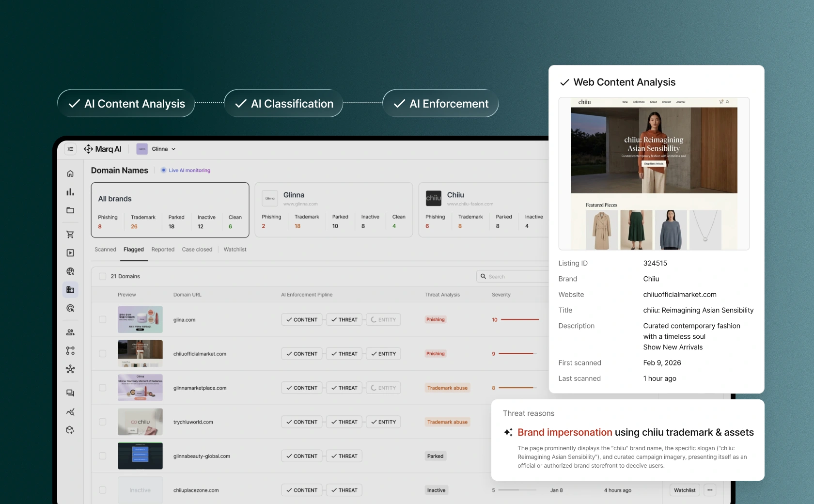Select the All brands summary card

(170, 210)
